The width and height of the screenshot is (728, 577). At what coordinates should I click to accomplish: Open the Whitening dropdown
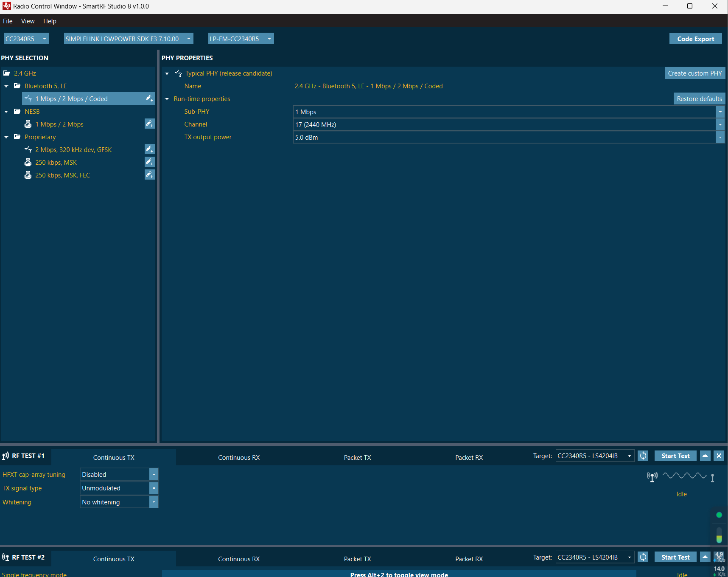[x=119, y=502]
